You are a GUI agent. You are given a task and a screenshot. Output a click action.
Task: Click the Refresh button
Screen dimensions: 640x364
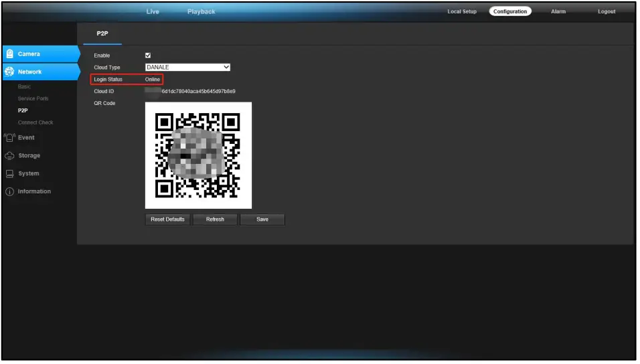pyautogui.click(x=215, y=219)
